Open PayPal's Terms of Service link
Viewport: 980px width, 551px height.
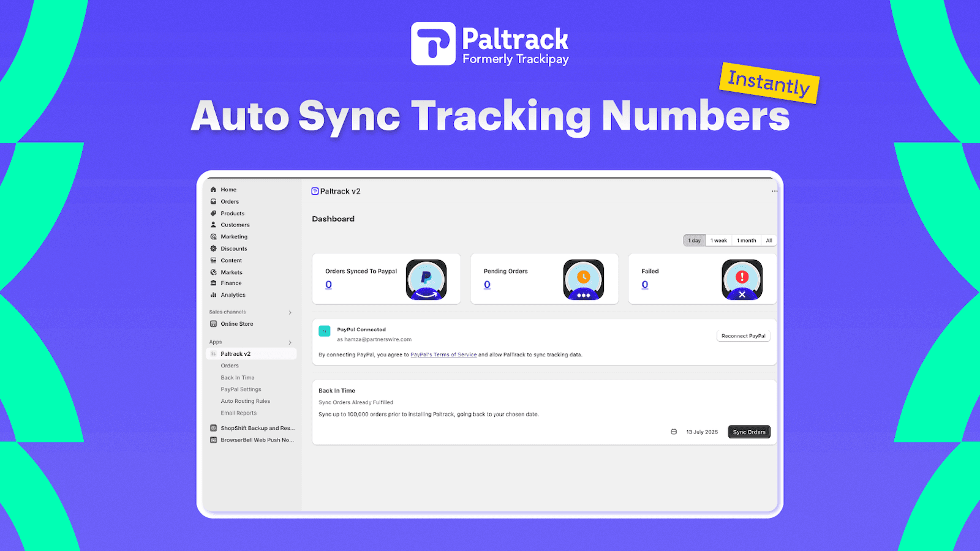tap(443, 354)
